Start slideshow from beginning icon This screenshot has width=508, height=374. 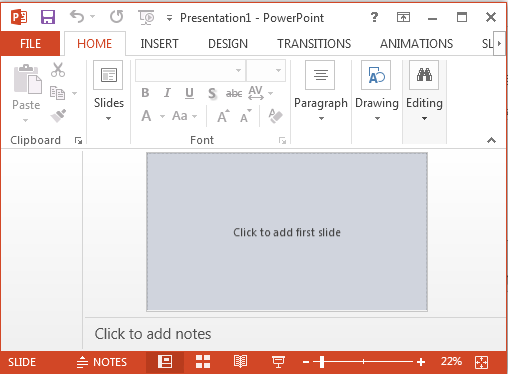pos(146,17)
